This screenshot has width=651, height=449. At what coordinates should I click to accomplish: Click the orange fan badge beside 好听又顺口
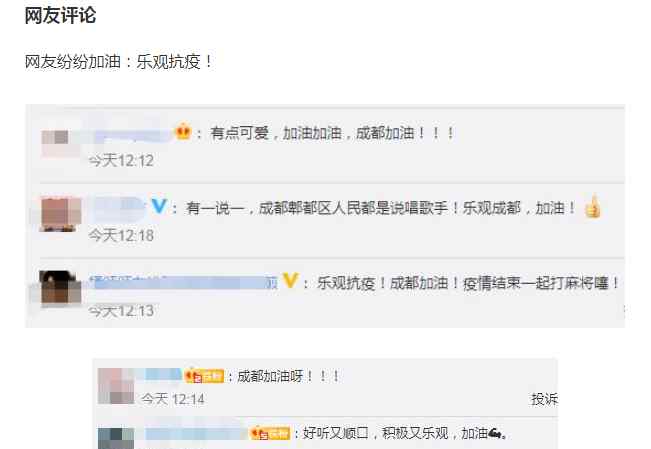270,433
